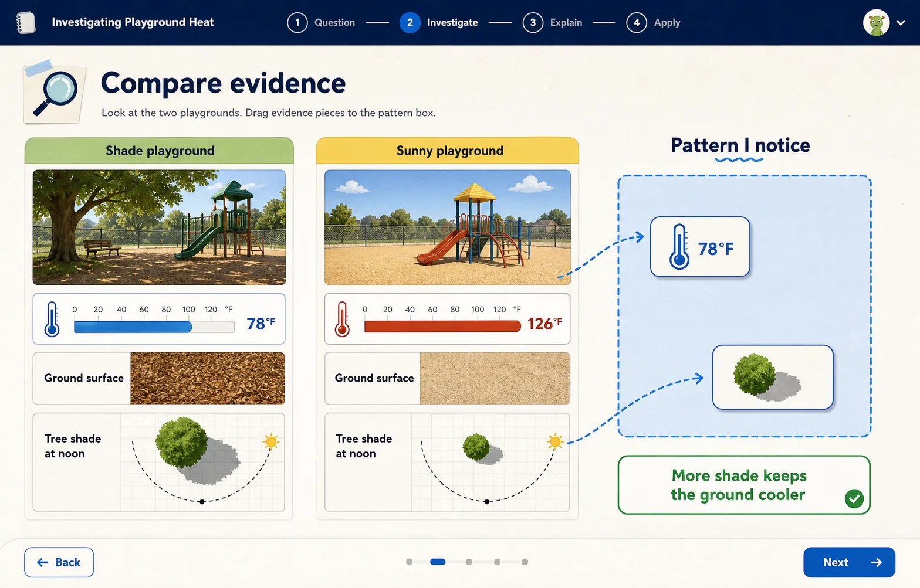The width and height of the screenshot is (920, 588).
Task: Click the large tree shade diagram in Shade playground
Action: (202, 463)
